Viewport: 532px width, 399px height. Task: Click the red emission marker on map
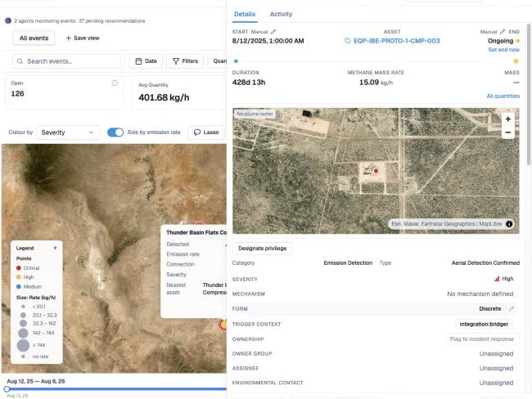coord(376,171)
